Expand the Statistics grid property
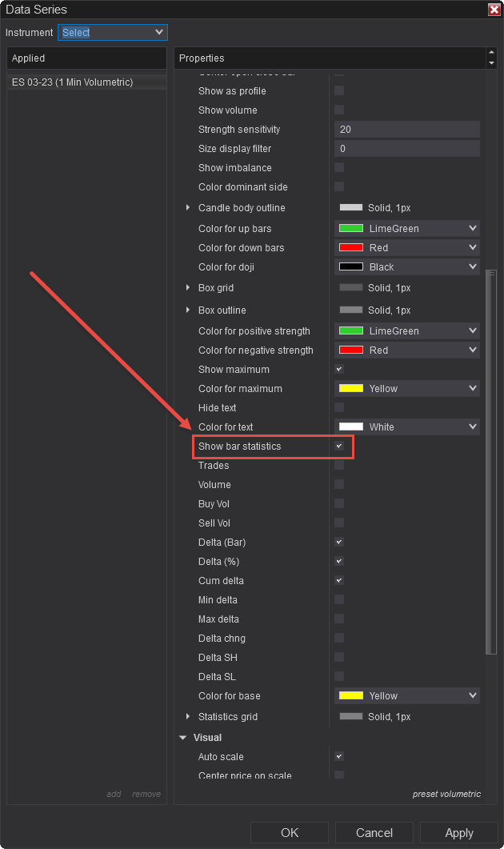Screen dimensions: 504x849 coord(189,717)
